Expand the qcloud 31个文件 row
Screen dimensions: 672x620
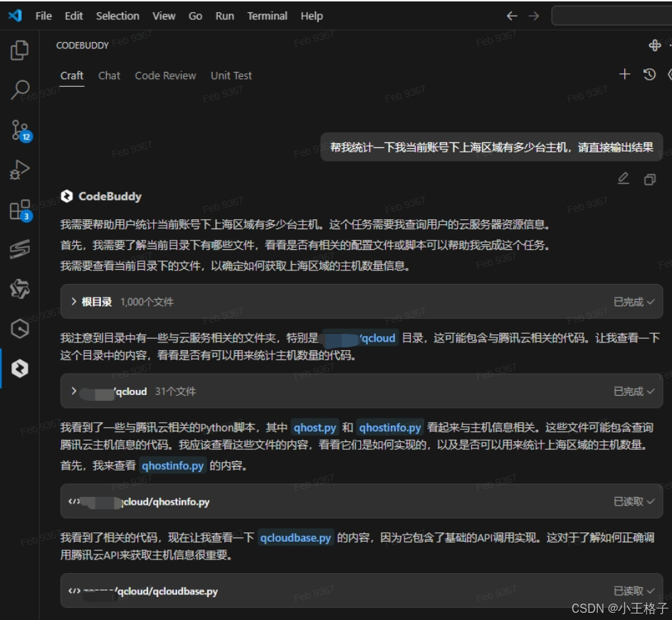coord(362,391)
